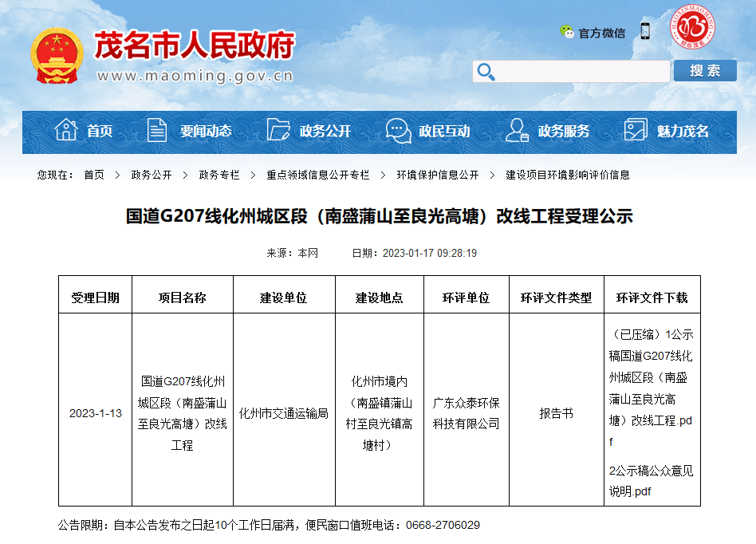Click the home icon beside 首页

[65, 130]
